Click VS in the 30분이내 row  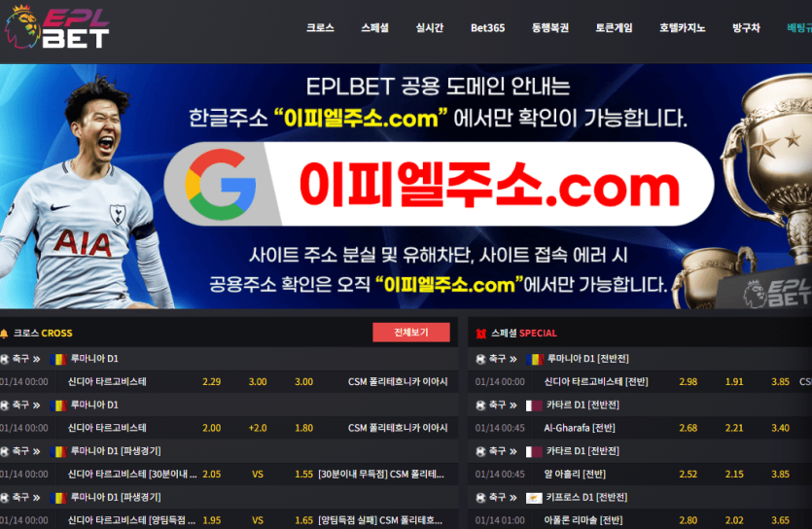coord(258,475)
